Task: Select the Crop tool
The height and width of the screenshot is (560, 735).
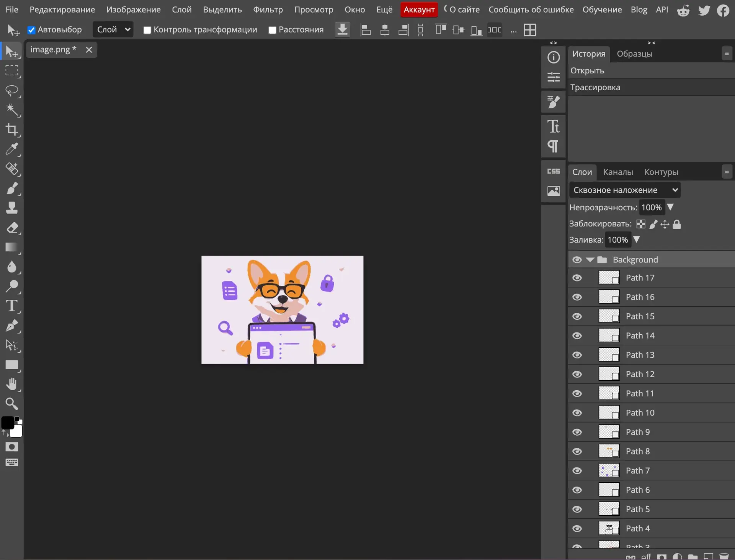Action: 12,130
